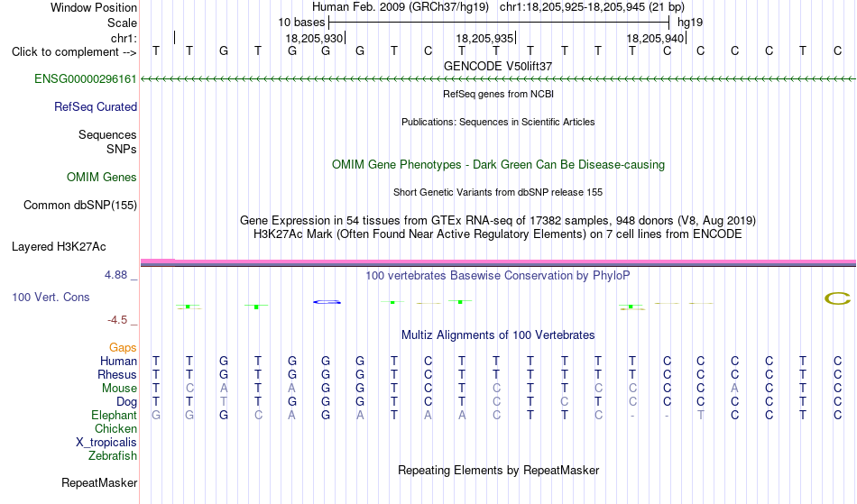The image size is (857, 504).
Task: Click the Gaps row label
Action: [123, 348]
